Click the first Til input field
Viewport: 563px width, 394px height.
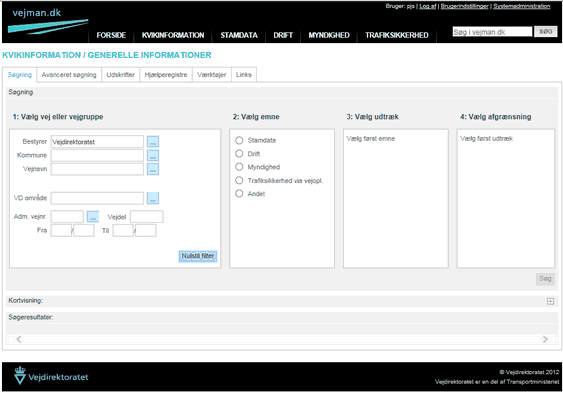(x=123, y=230)
